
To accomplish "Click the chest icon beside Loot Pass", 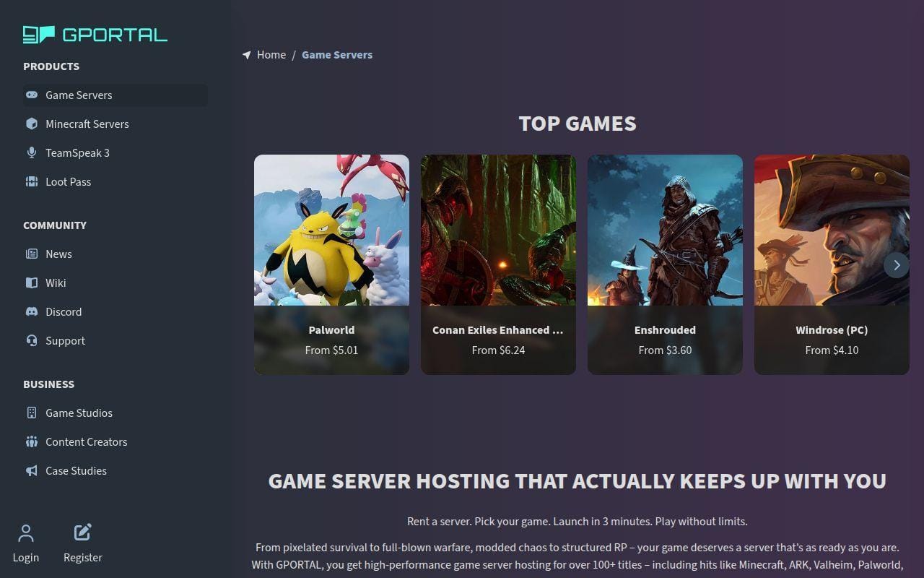I will (x=32, y=181).
